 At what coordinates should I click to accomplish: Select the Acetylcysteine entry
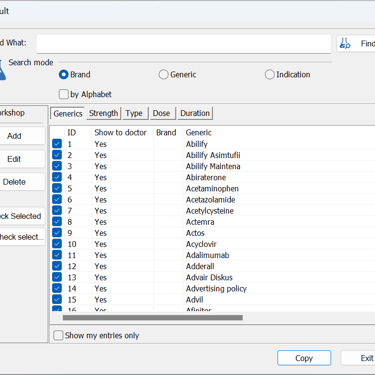(210, 211)
